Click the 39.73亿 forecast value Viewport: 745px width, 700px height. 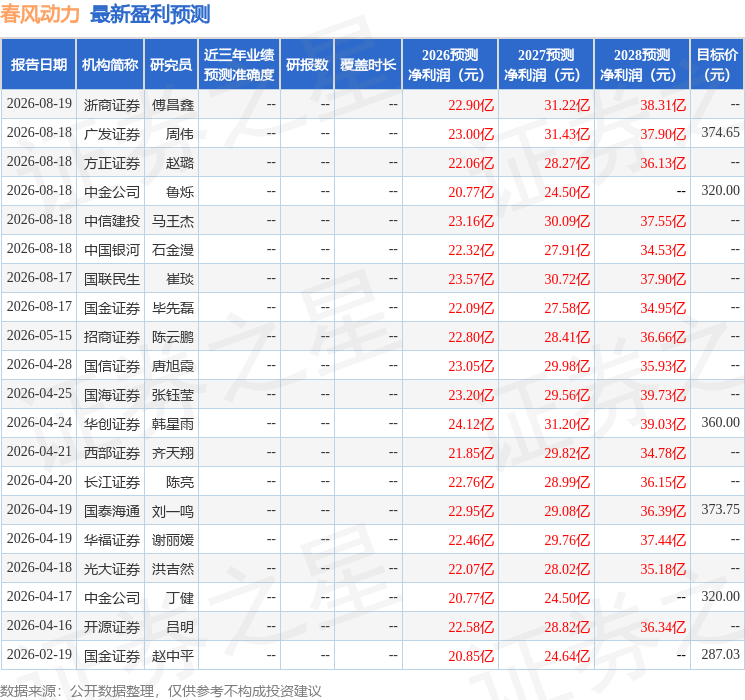click(x=663, y=395)
